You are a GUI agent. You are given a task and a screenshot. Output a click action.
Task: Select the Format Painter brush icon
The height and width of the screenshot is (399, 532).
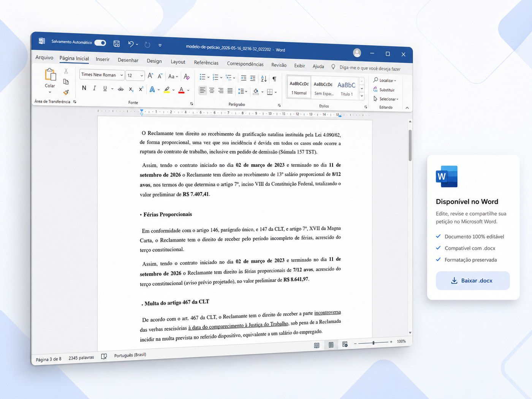66,92
